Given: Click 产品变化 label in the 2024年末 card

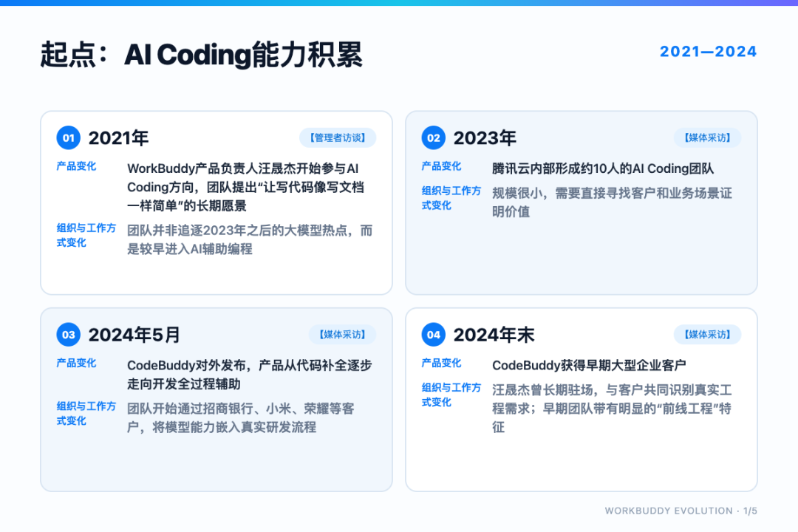Looking at the screenshot, I should 441,363.
